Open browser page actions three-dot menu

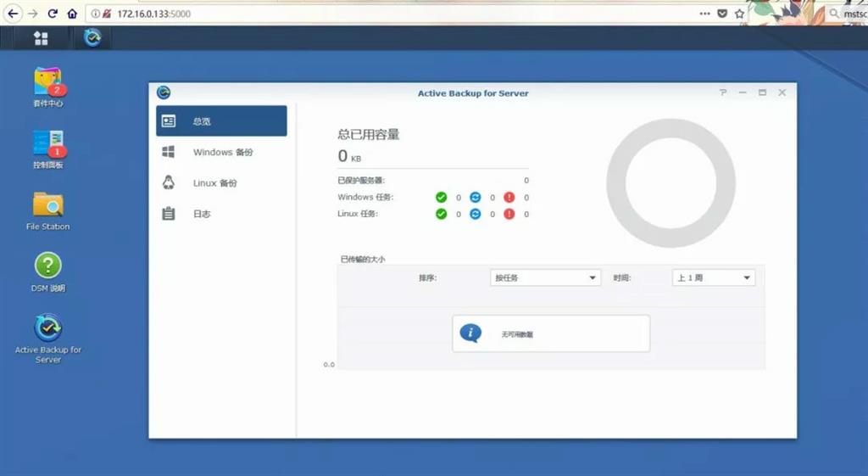(x=704, y=14)
